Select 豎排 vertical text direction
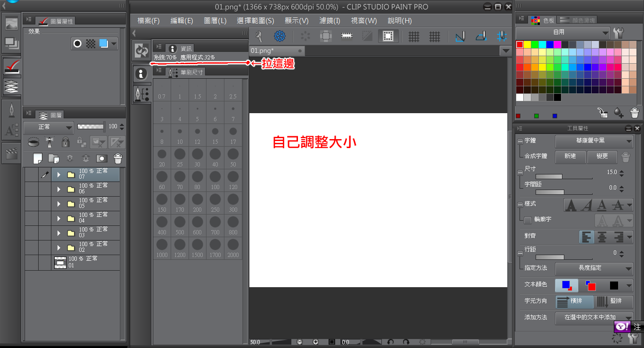This screenshot has width=644, height=348. click(x=613, y=302)
